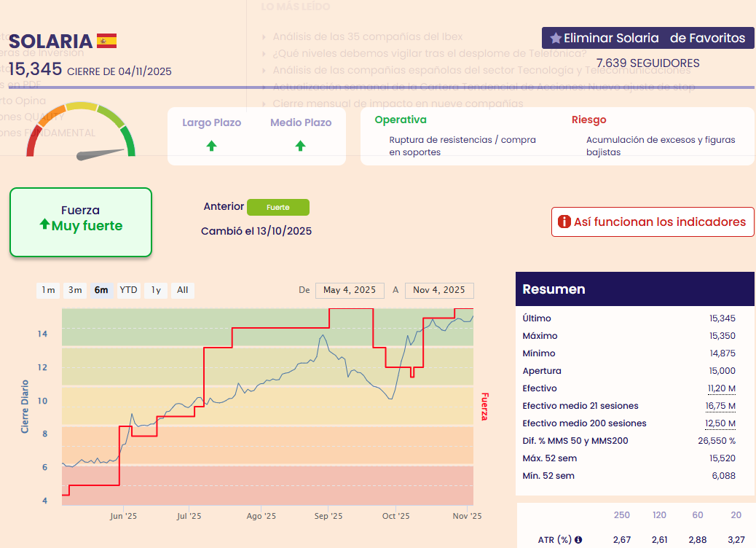Click the Apertura value 15,000
The width and height of the screenshot is (756, 548).
tap(722, 371)
